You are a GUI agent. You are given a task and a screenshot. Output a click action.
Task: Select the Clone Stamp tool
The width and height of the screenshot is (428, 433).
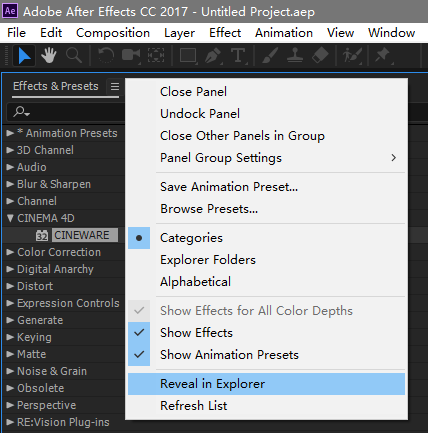[295, 56]
